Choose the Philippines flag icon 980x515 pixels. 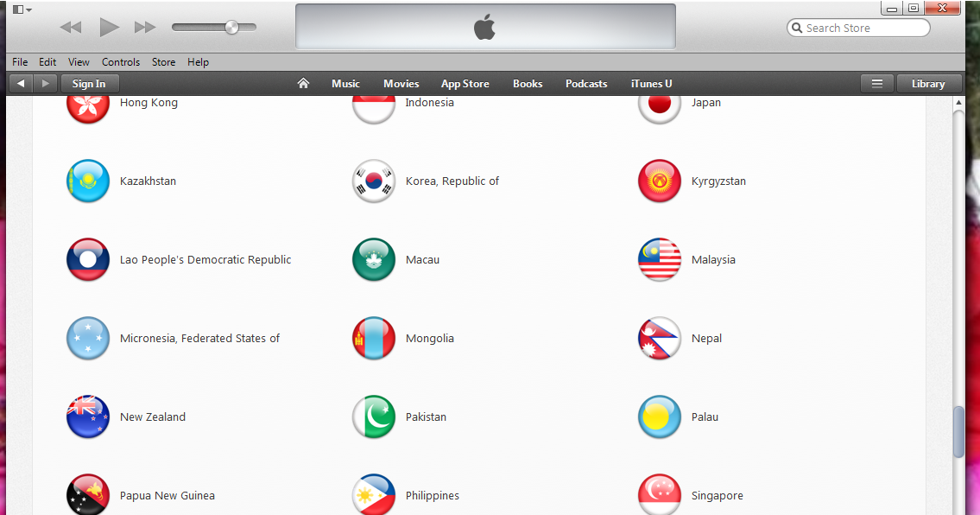tap(374, 494)
